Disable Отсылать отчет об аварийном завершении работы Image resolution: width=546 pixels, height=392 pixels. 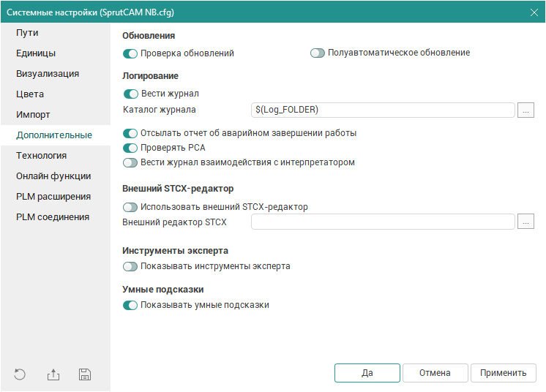click(x=130, y=134)
